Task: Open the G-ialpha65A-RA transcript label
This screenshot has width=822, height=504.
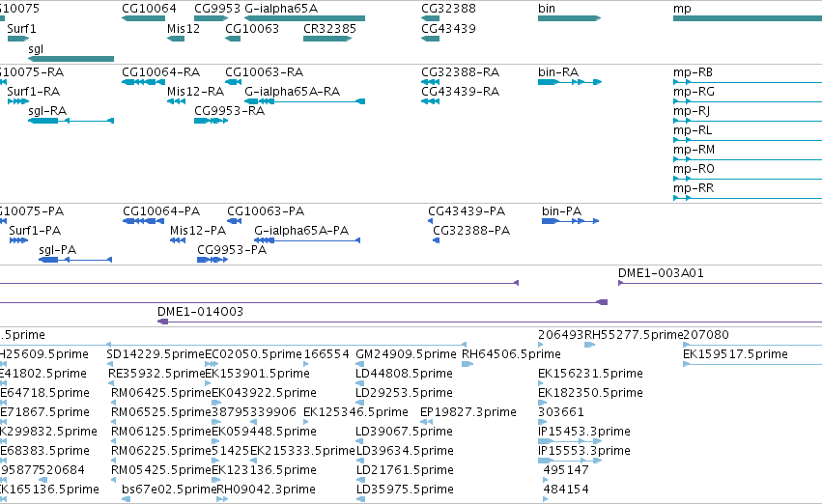Action: pos(293,91)
